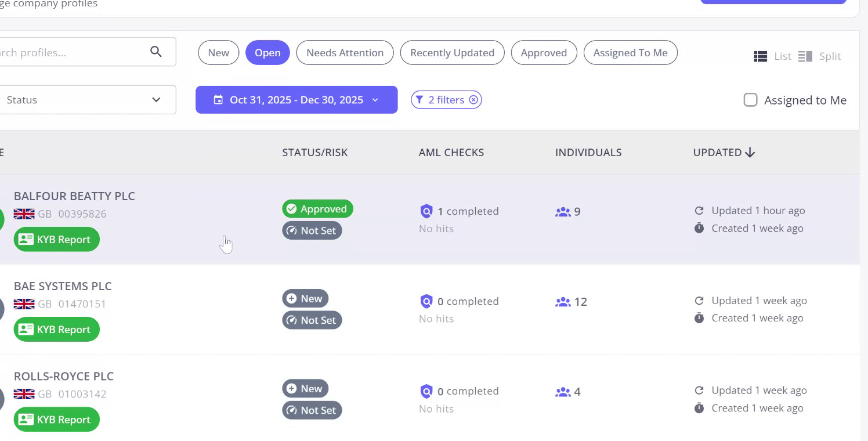Click the AML shield icon for Rolls-Royce

pyautogui.click(x=426, y=392)
